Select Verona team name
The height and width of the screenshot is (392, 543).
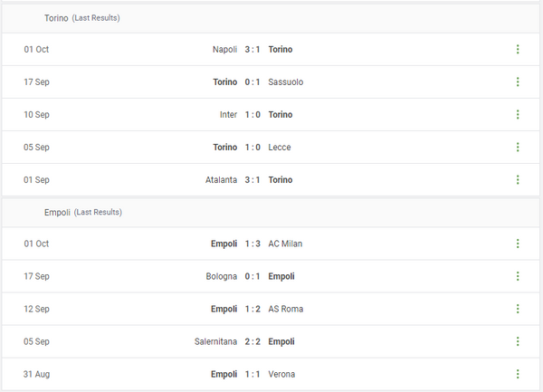pos(281,374)
